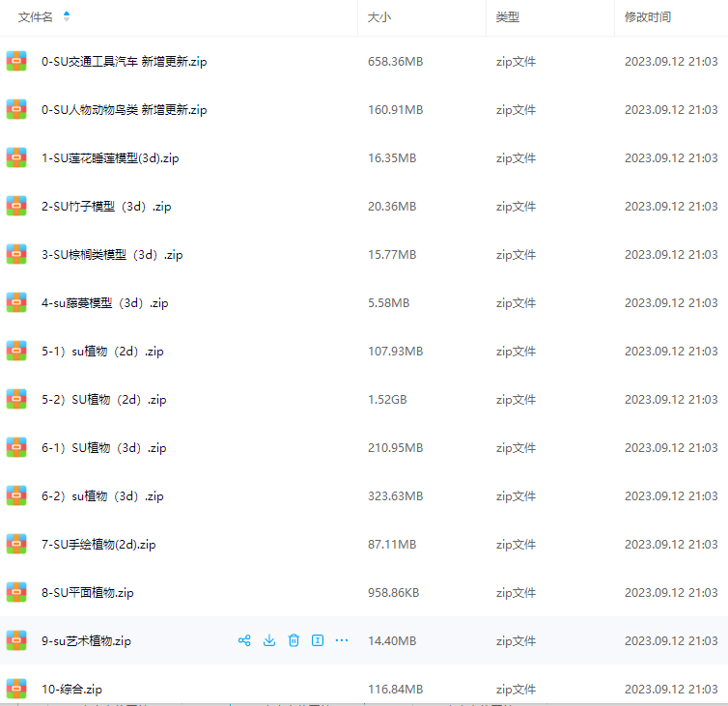Click 3-SU棕榈类模型（3d）.zip file name
Image resolution: width=728 pixels, height=706 pixels.
click(x=112, y=255)
